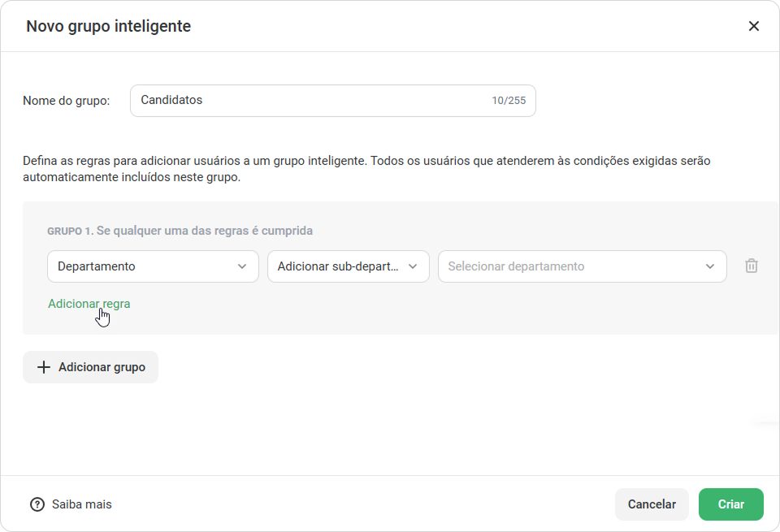Click the chevron in Adicionar sub-depart field
780x532 pixels.
click(x=413, y=266)
